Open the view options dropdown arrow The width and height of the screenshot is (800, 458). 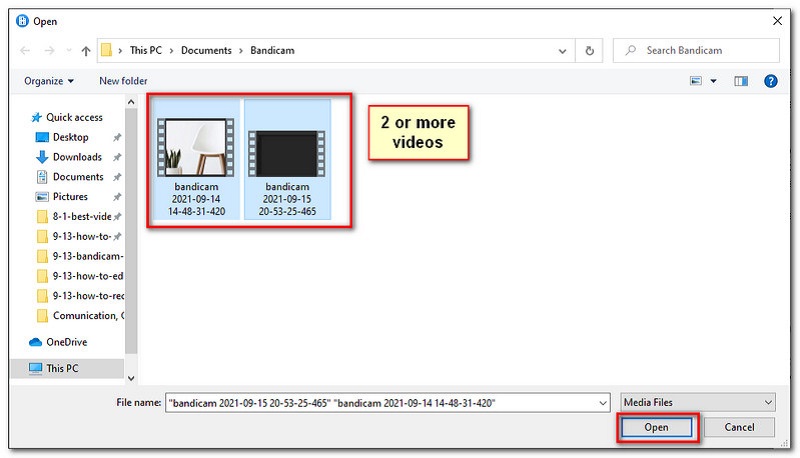[713, 81]
